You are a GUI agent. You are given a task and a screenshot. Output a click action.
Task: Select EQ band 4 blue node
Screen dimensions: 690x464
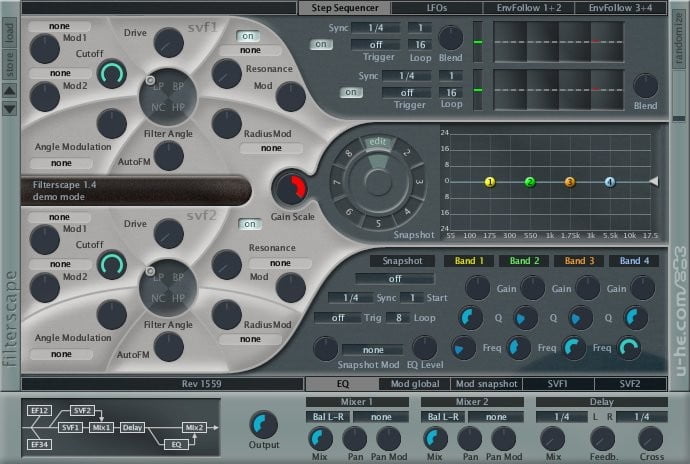609,182
